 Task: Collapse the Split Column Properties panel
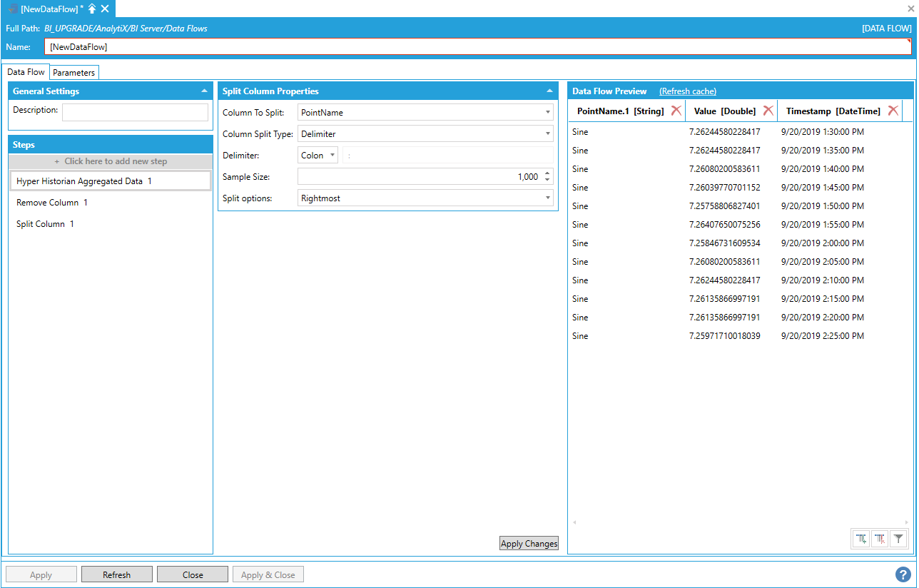click(x=549, y=91)
